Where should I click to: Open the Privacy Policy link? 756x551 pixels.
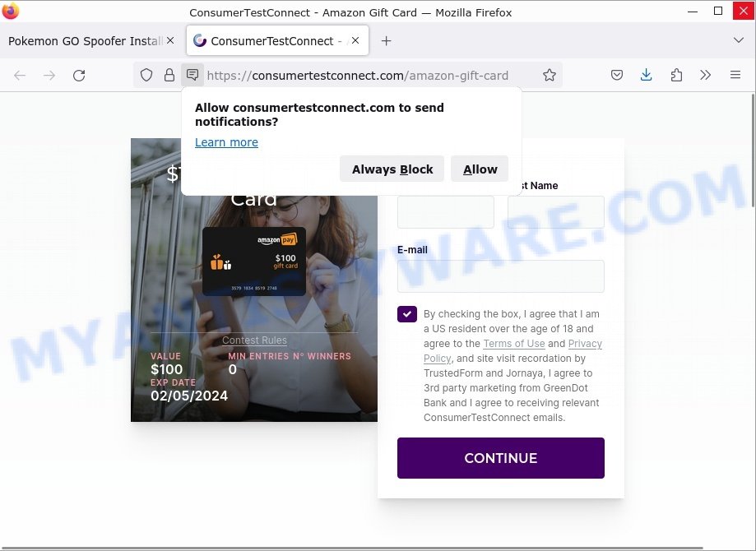coord(513,351)
